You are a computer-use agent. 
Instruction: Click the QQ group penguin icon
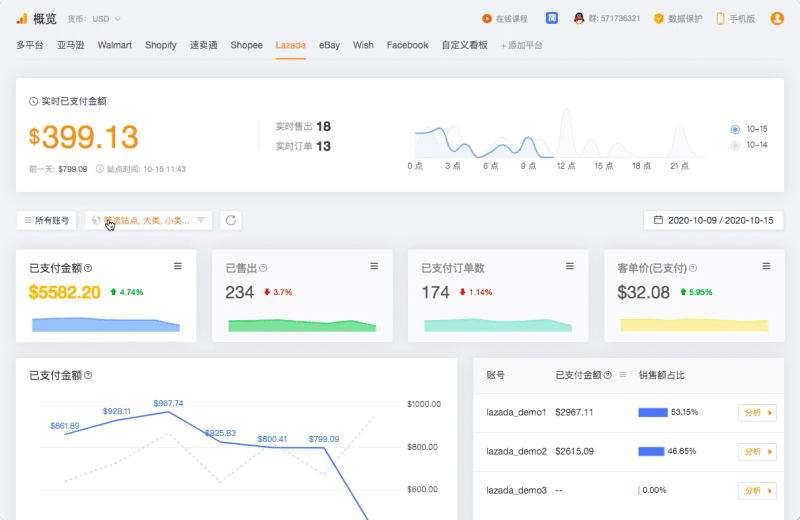pos(579,18)
